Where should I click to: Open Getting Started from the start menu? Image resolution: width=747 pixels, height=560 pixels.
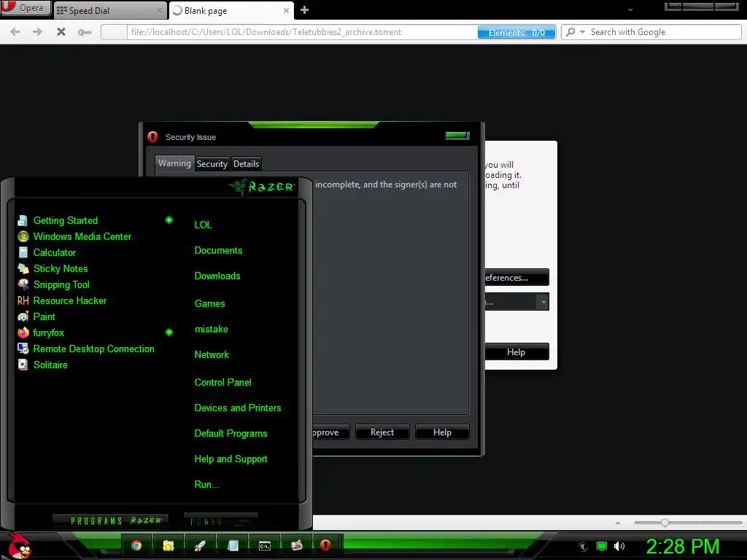tap(66, 220)
